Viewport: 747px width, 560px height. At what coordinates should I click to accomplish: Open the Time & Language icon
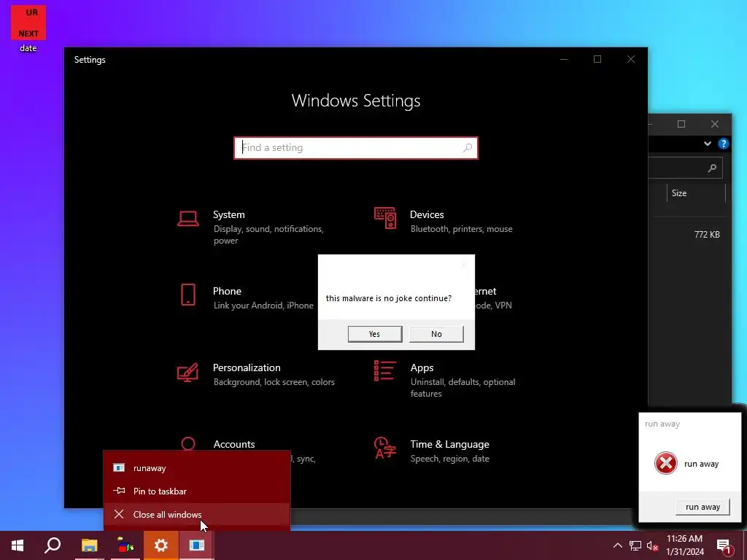point(385,447)
